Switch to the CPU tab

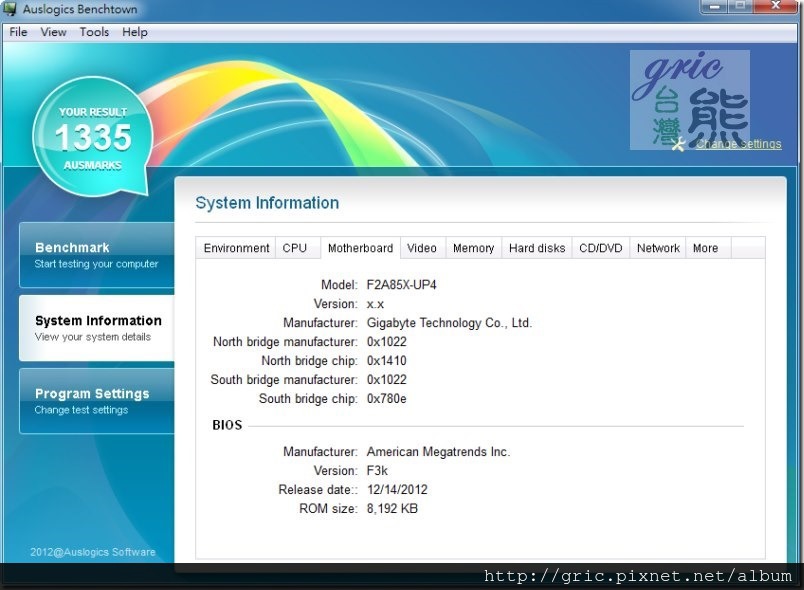(295, 248)
